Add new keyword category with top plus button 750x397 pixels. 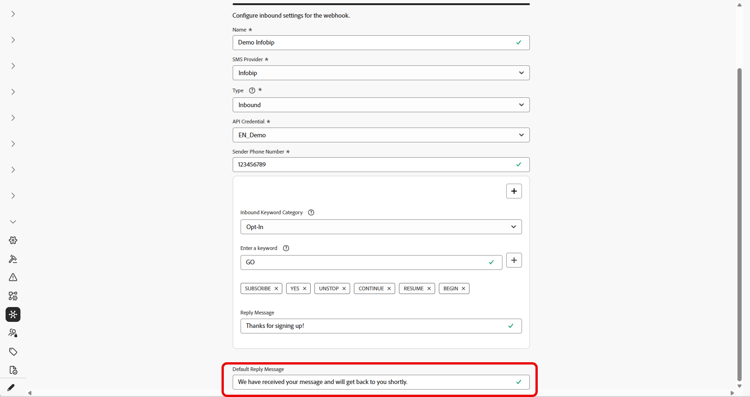pyautogui.click(x=514, y=191)
